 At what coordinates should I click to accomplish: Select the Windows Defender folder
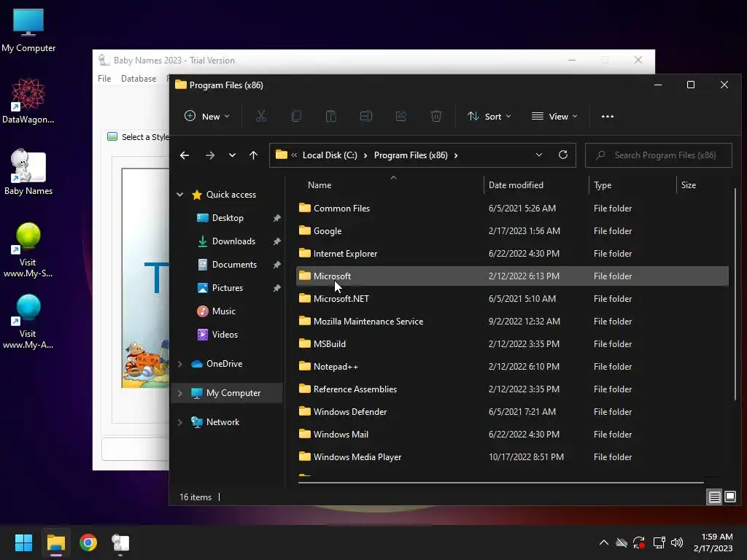click(512, 412)
